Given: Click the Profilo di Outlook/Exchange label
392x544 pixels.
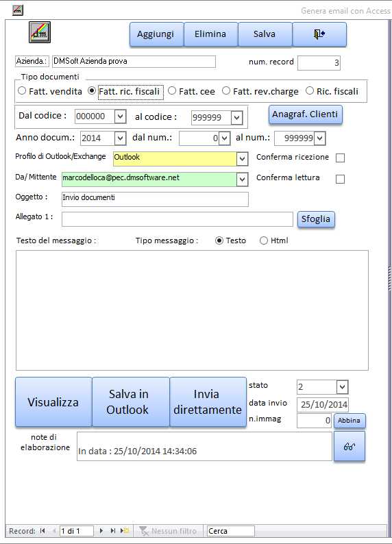Looking at the screenshot, I should click(60, 156).
